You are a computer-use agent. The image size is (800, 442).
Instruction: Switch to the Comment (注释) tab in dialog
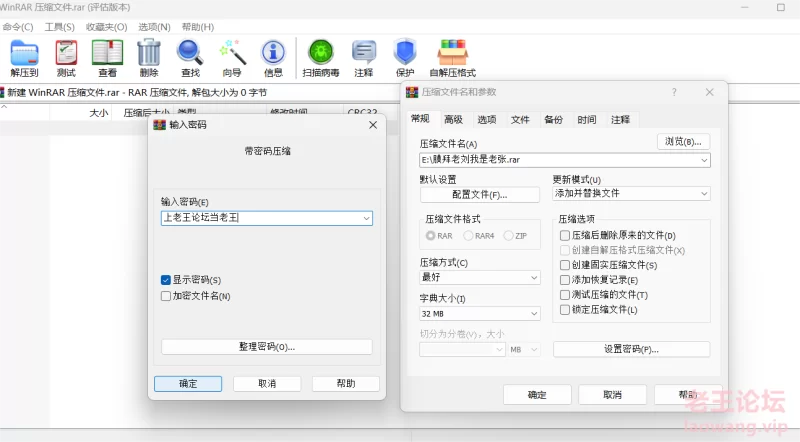coord(620,120)
